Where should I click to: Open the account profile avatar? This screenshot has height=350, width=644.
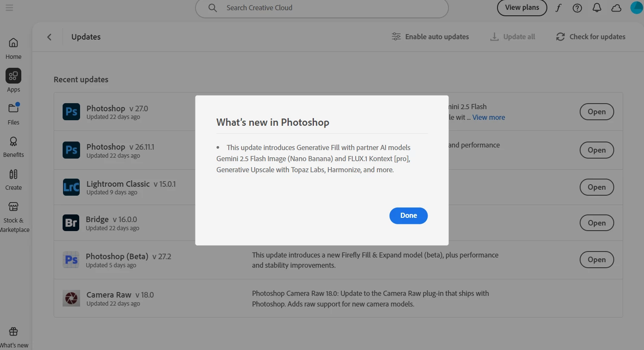click(637, 7)
